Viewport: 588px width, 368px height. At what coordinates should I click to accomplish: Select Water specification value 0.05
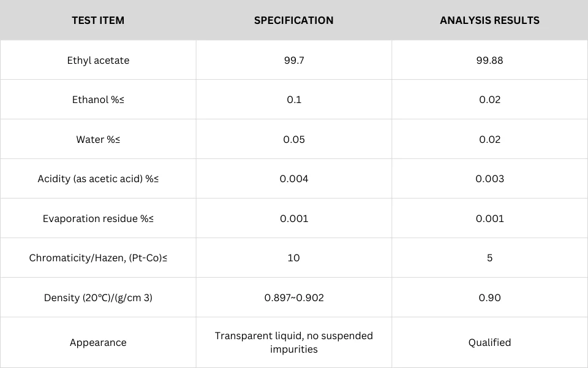(x=293, y=139)
